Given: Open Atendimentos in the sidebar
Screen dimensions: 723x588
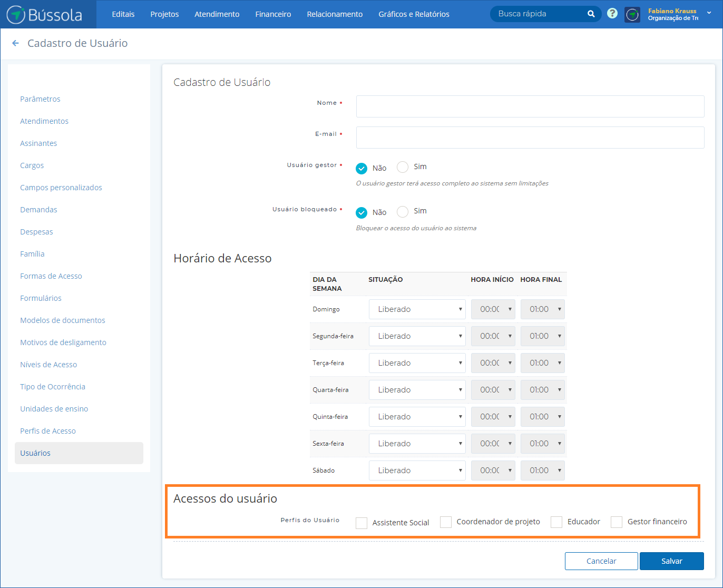Looking at the screenshot, I should [44, 121].
